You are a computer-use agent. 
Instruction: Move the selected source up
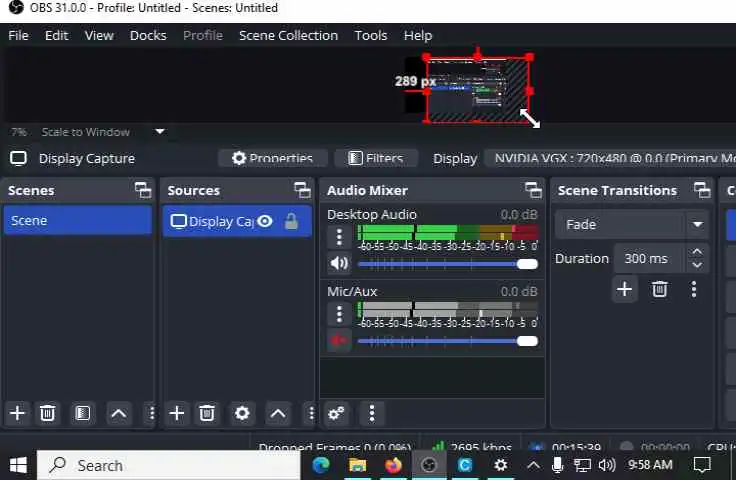[x=278, y=413]
